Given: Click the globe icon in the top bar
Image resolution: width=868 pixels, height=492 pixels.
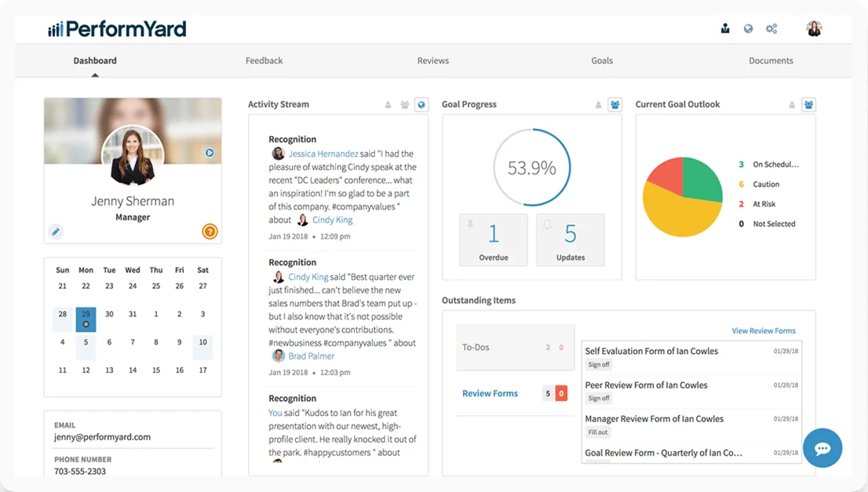Looking at the screenshot, I should point(748,28).
